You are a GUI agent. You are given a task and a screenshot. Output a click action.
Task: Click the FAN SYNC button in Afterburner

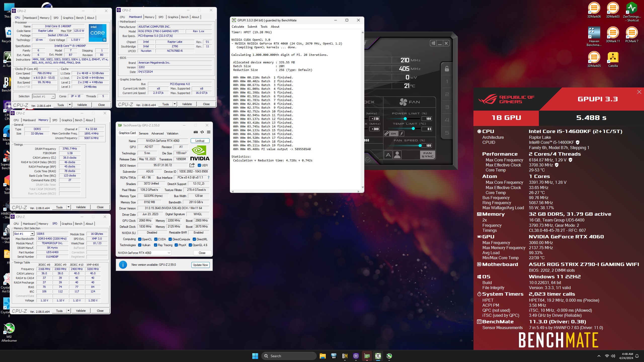coord(427,155)
